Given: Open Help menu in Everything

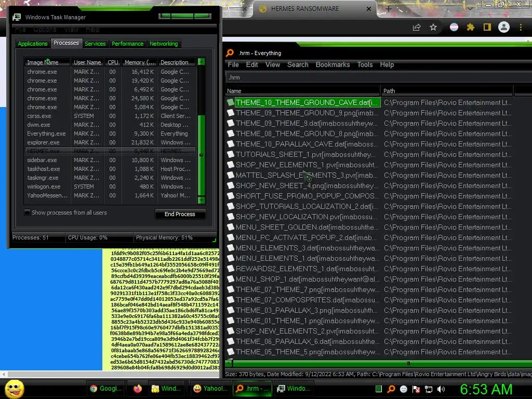Looking at the screenshot, I should coord(387,65).
